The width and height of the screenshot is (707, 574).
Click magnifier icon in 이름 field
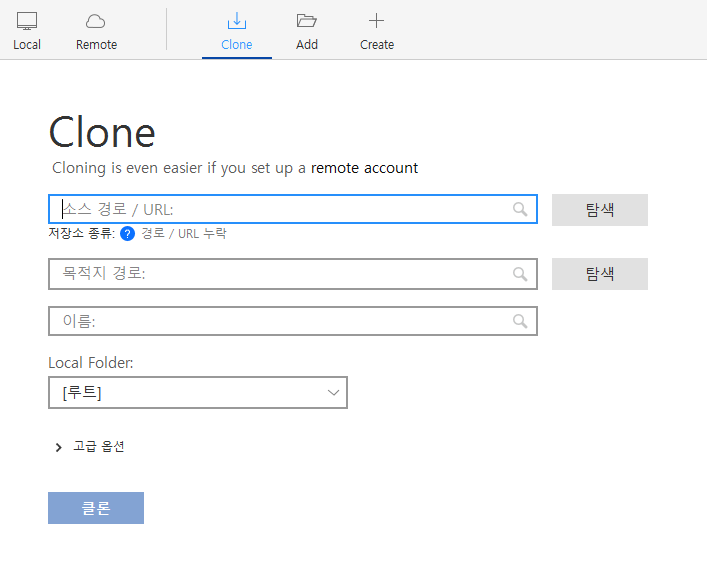click(x=520, y=321)
